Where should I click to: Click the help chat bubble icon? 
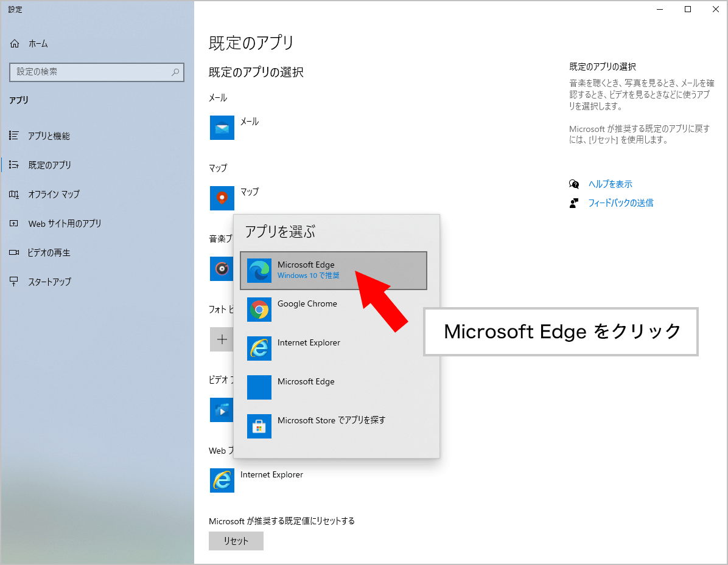[x=575, y=184]
